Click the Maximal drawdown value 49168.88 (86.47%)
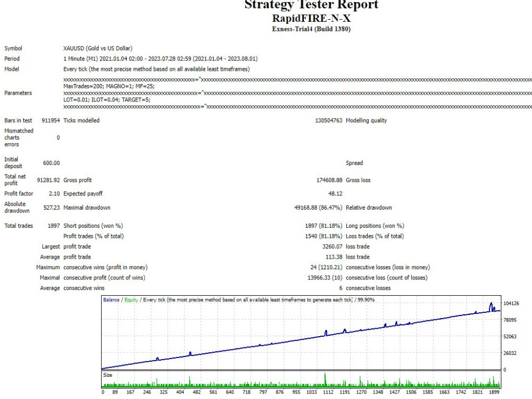The height and width of the screenshot is (399, 532). click(318, 207)
